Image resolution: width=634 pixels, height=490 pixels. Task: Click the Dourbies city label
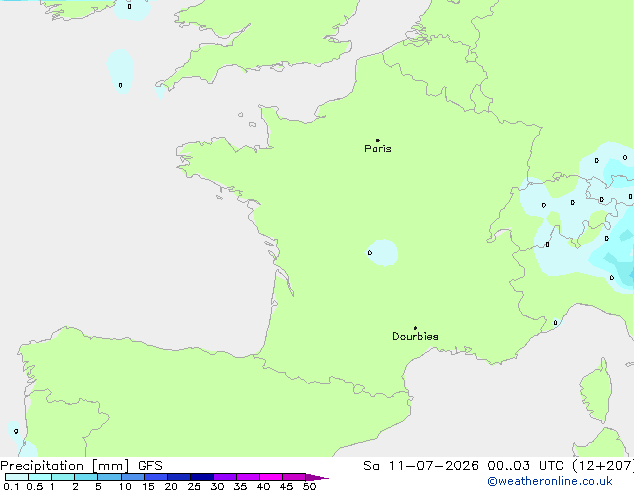[415, 336]
